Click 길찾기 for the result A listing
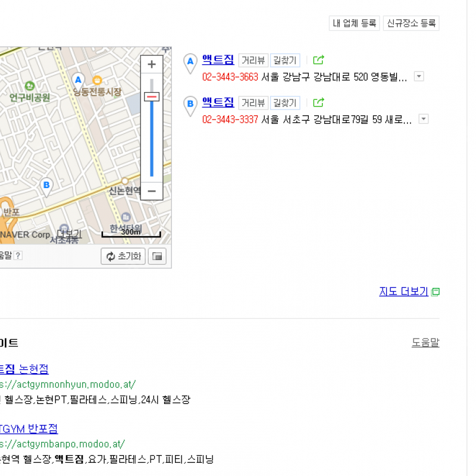 285,61
